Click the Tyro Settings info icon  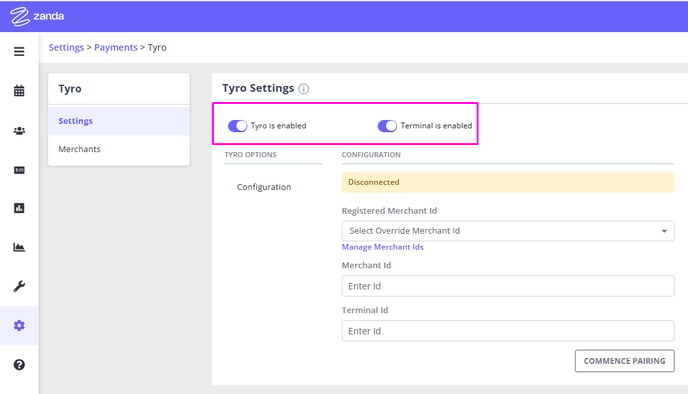303,89
